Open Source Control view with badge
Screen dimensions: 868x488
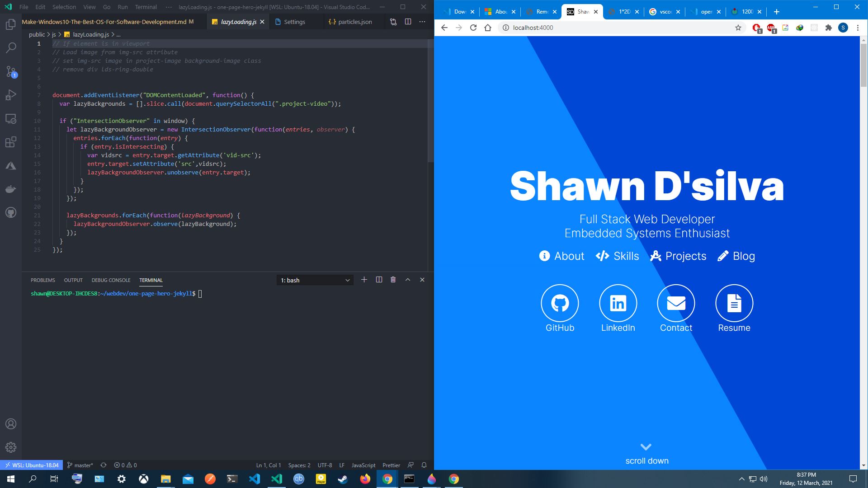(11, 71)
